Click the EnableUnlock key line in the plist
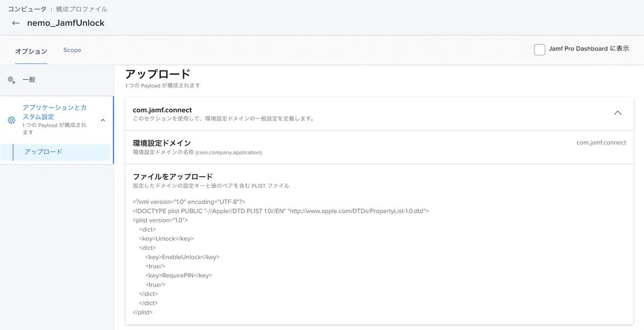The width and height of the screenshot is (644, 330). click(182, 257)
